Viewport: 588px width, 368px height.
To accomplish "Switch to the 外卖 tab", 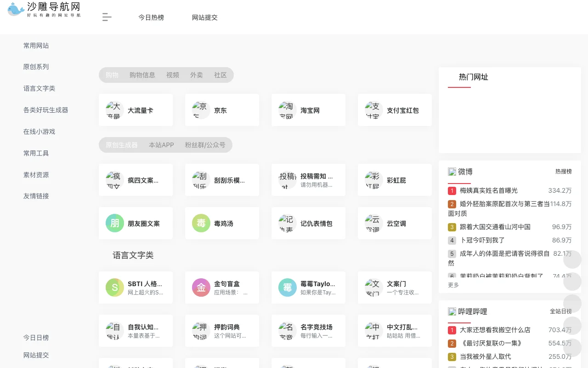I will tap(197, 75).
